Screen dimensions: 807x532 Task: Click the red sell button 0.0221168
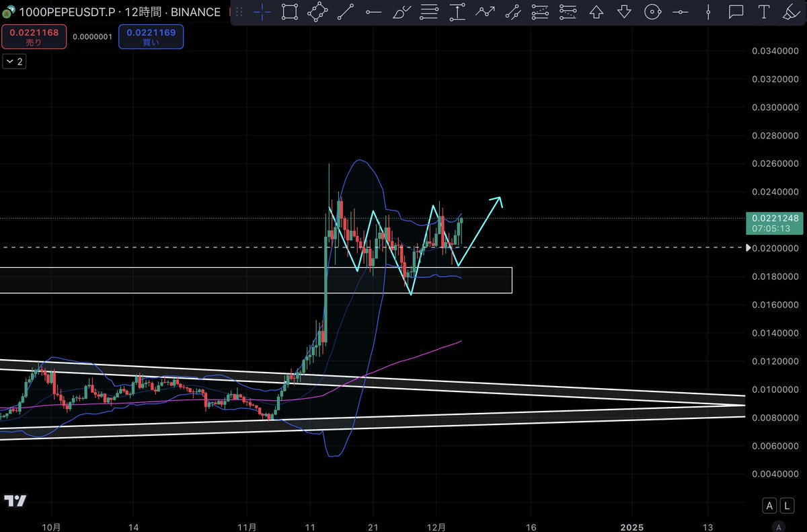(34, 37)
